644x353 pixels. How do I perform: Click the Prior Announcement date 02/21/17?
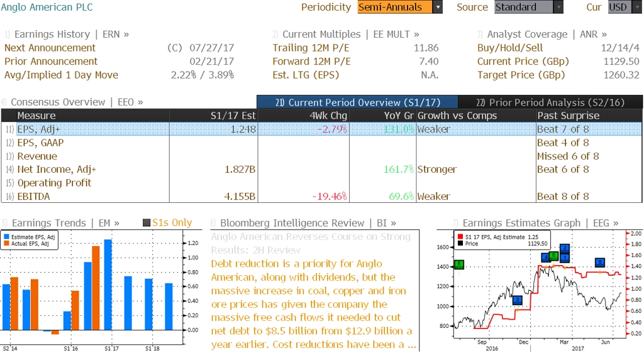pyautogui.click(x=211, y=62)
